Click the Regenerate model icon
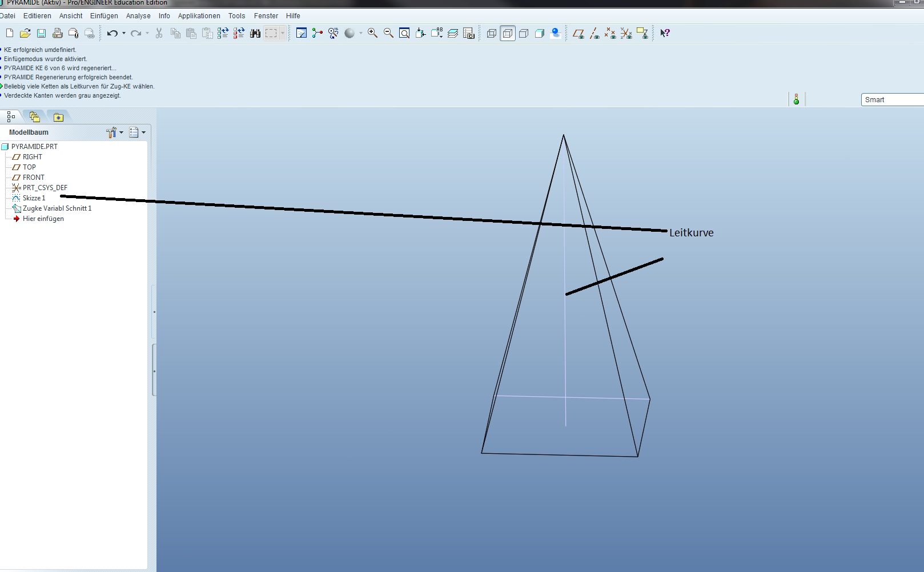 [x=223, y=33]
